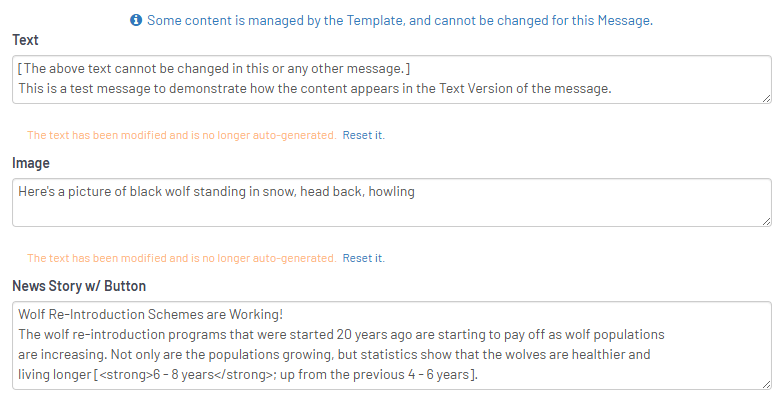
Task: Click 'Reset it.' under the Text box
Action: [x=363, y=135]
